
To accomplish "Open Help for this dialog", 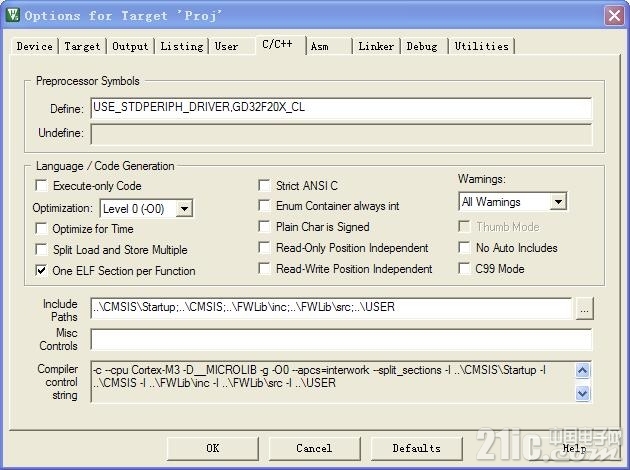I will coord(574,448).
